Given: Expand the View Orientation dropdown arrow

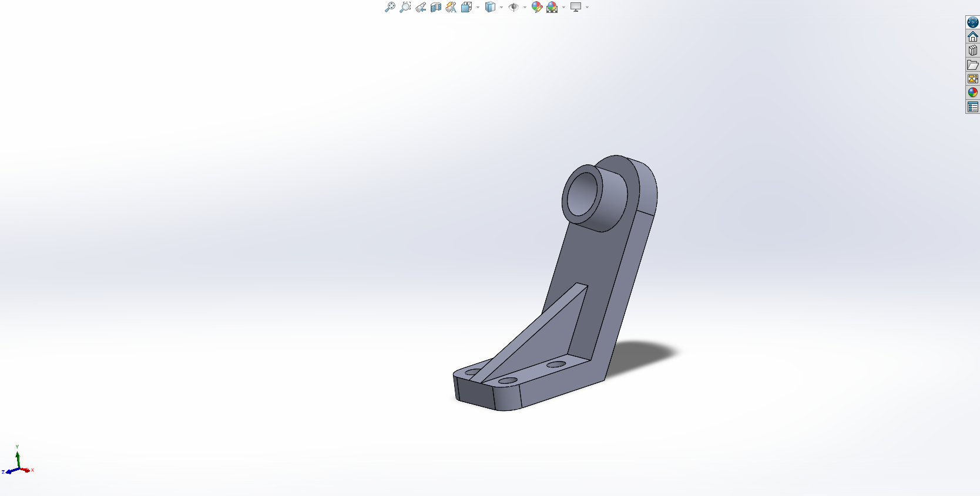Looking at the screenshot, I should coord(478,8).
